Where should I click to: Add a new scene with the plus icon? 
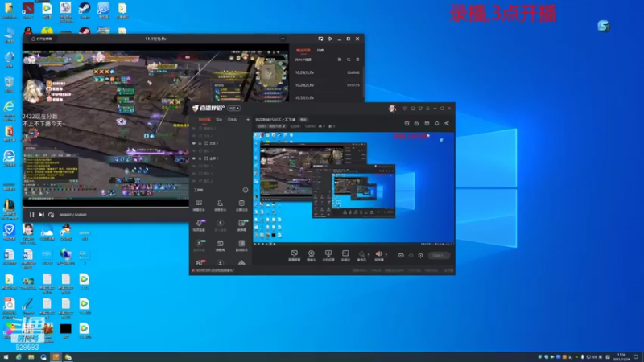(x=248, y=120)
